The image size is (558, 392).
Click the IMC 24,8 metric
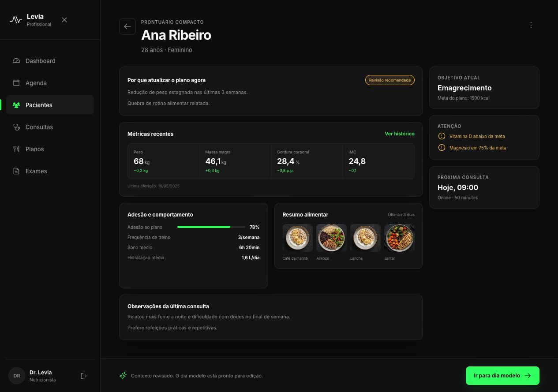(x=378, y=161)
